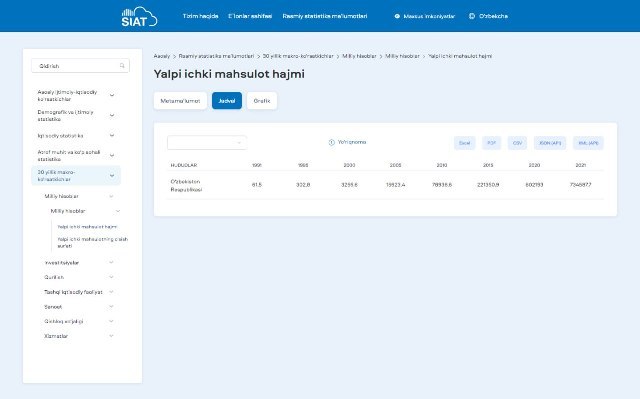This screenshot has height=399, width=640.
Task: Expand the Investitsiyalar tree item
Action: (x=111, y=262)
